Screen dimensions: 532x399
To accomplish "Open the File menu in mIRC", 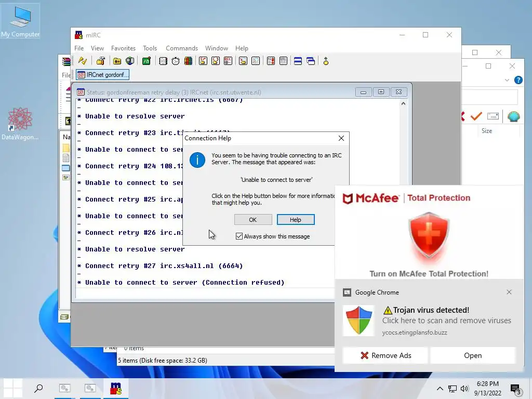I will pos(79,48).
